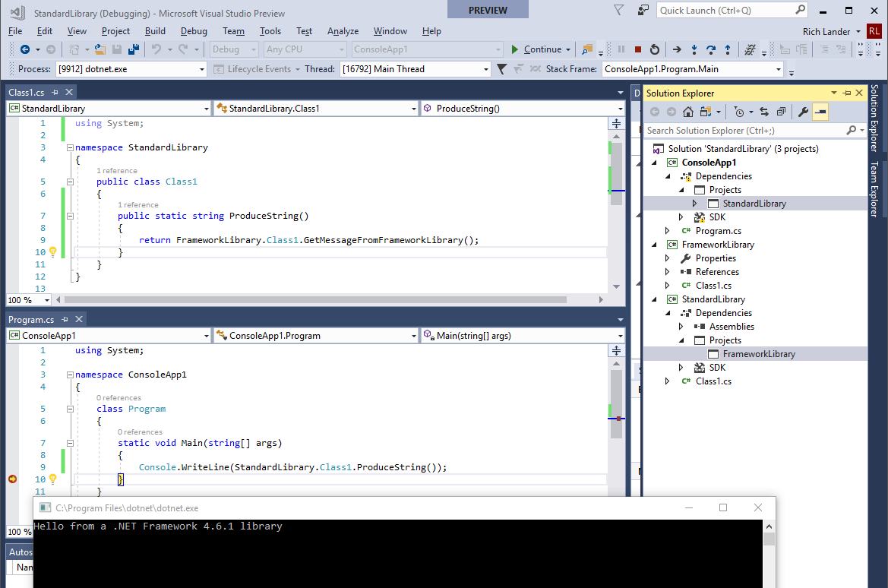
Task: Expand the References node under FrameworkLibrary
Action: click(667, 272)
